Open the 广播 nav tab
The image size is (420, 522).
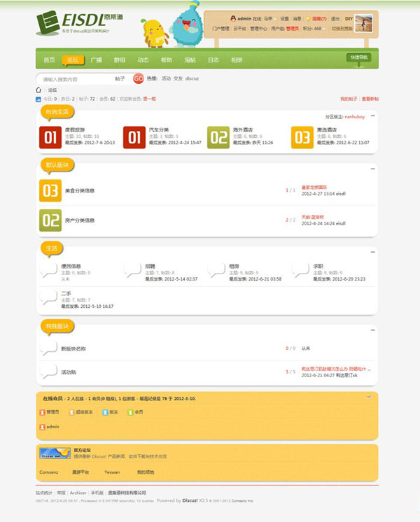(97, 60)
